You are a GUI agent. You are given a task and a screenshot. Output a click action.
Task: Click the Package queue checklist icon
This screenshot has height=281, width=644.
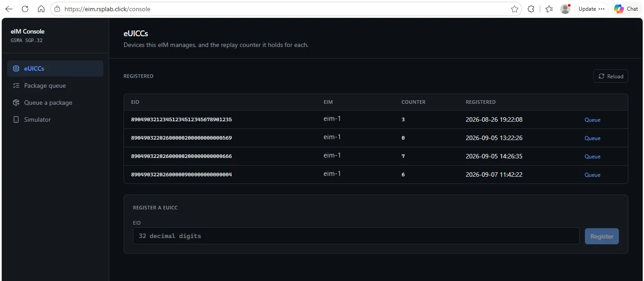[x=16, y=85]
